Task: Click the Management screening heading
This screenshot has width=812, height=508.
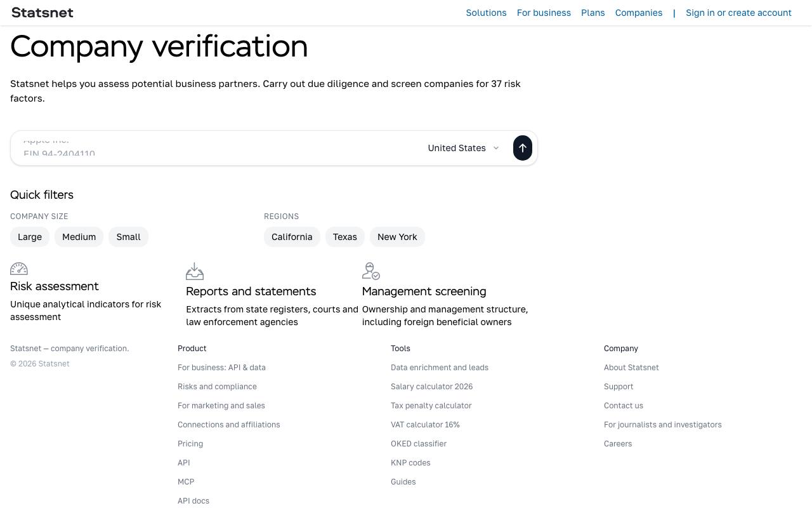Action: (424, 291)
